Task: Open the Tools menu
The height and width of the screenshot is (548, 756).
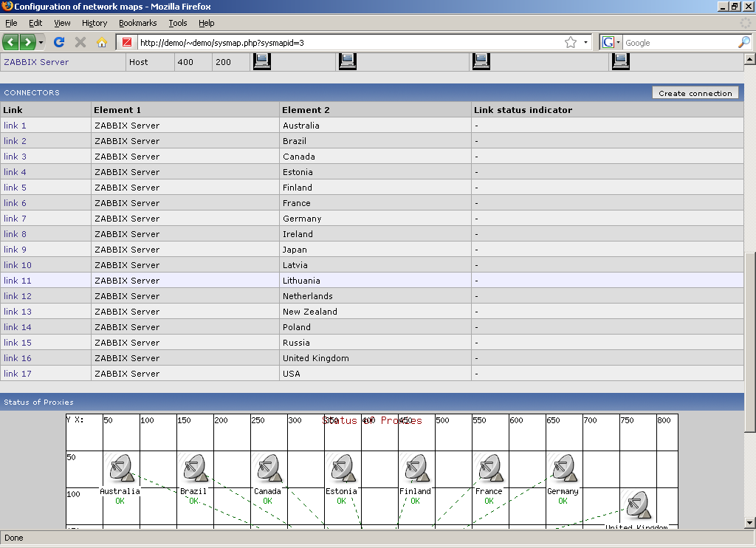Action: click(x=178, y=23)
